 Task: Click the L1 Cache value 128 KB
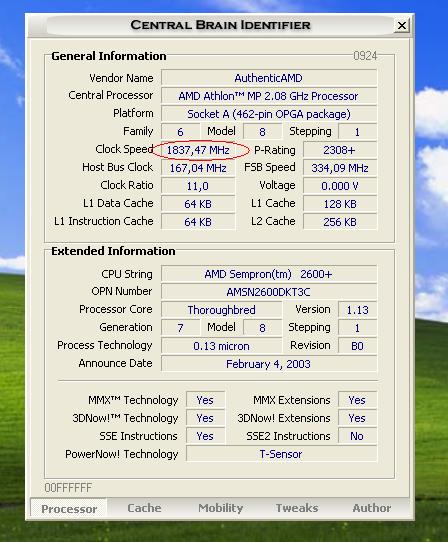pos(340,204)
